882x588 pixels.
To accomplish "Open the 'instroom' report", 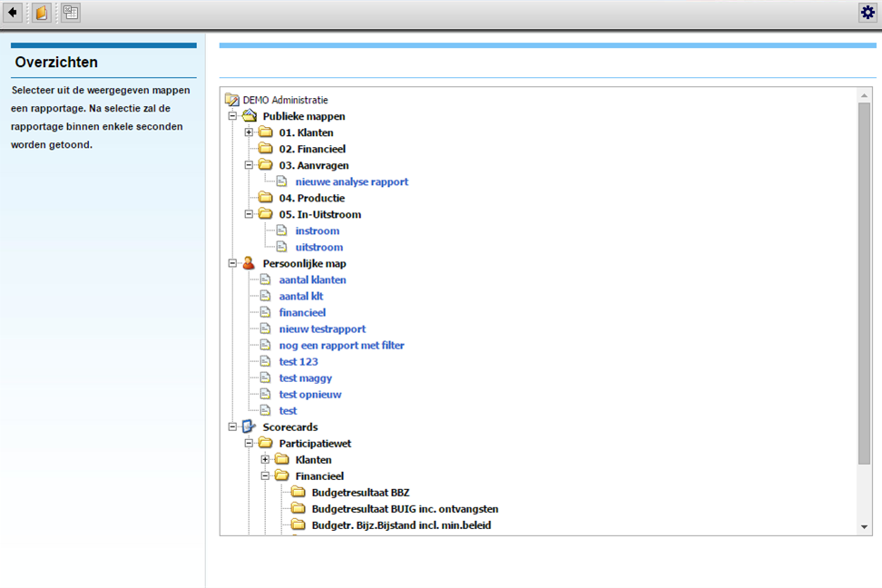I will pyautogui.click(x=317, y=230).
